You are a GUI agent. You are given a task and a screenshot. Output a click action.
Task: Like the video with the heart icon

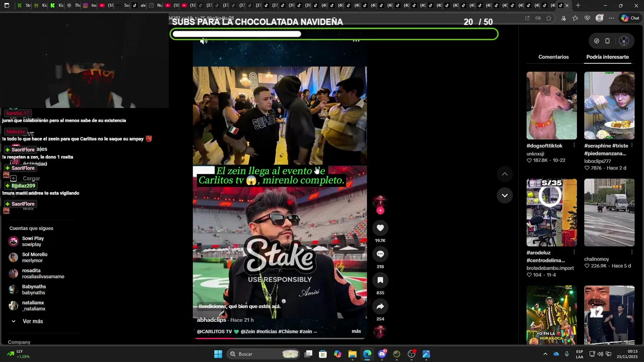(x=380, y=228)
